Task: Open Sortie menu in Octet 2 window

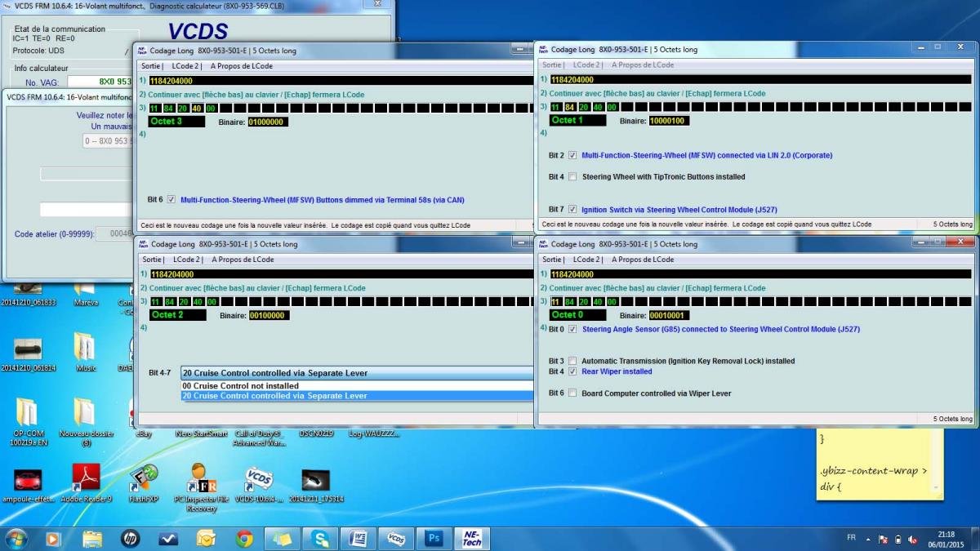Action: 152,260
